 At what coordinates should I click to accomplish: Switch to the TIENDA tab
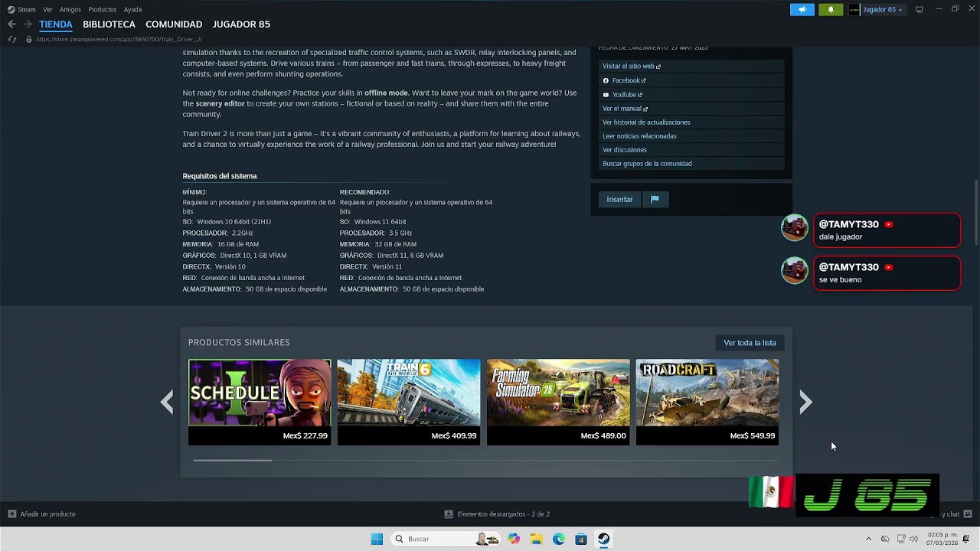[x=56, y=24]
